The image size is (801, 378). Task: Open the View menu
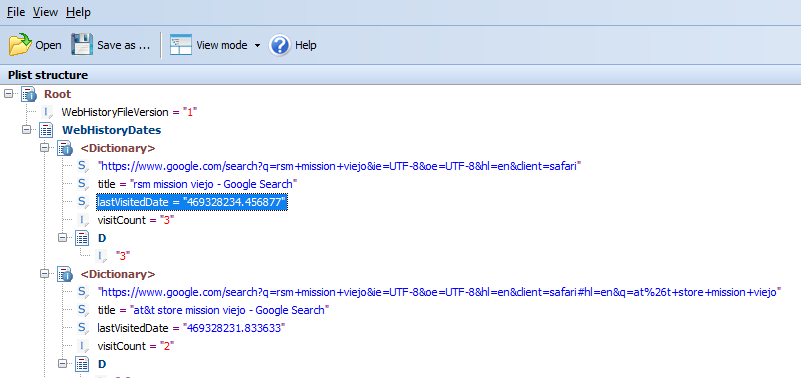(x=45, y=12)
